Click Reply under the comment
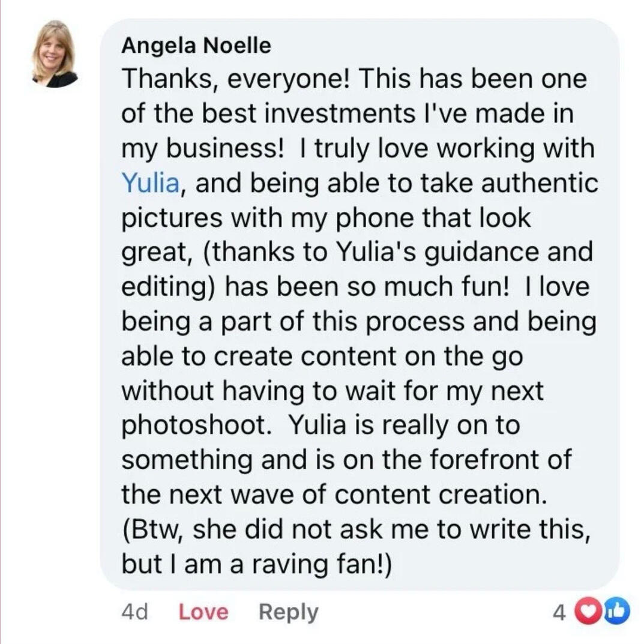Viewport: 644px width, 644px height. pyautogui.click(x=288, y=613)
